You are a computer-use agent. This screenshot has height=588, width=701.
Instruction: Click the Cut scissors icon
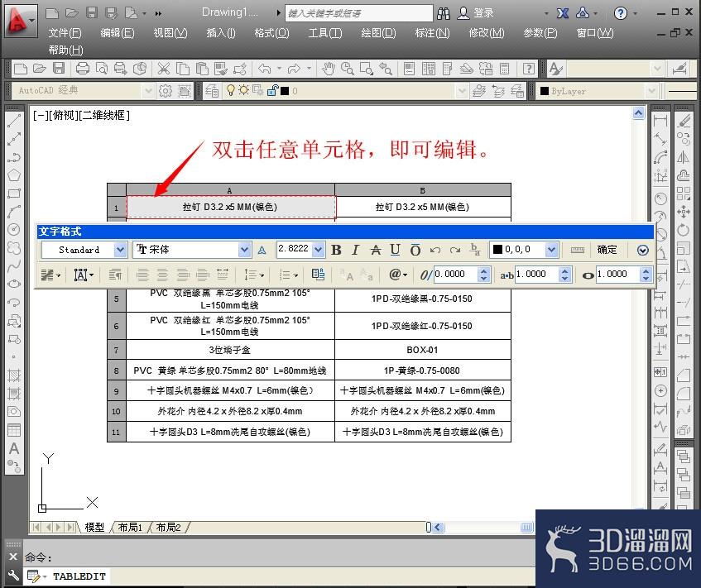click(164, 69)
